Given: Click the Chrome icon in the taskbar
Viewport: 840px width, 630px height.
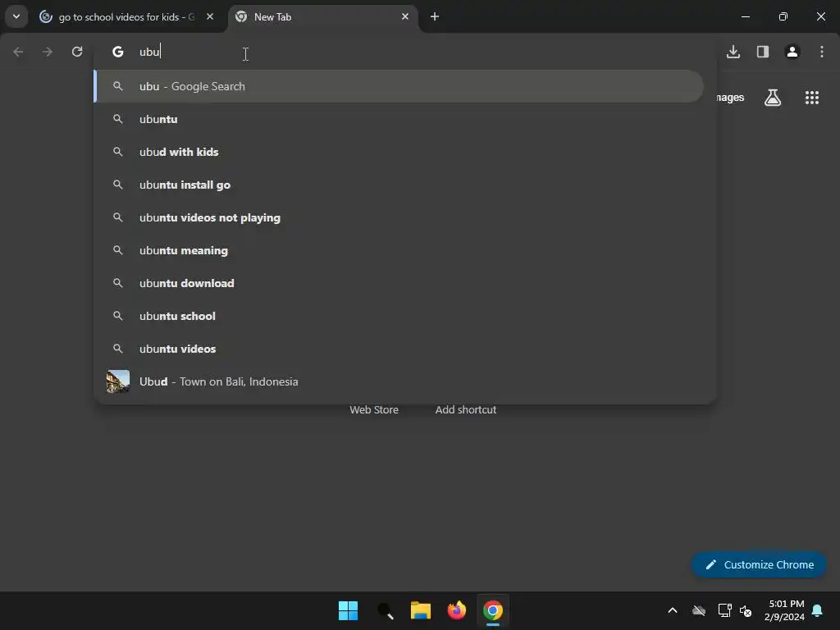Looking at the screenshot, I should [493, 610].
